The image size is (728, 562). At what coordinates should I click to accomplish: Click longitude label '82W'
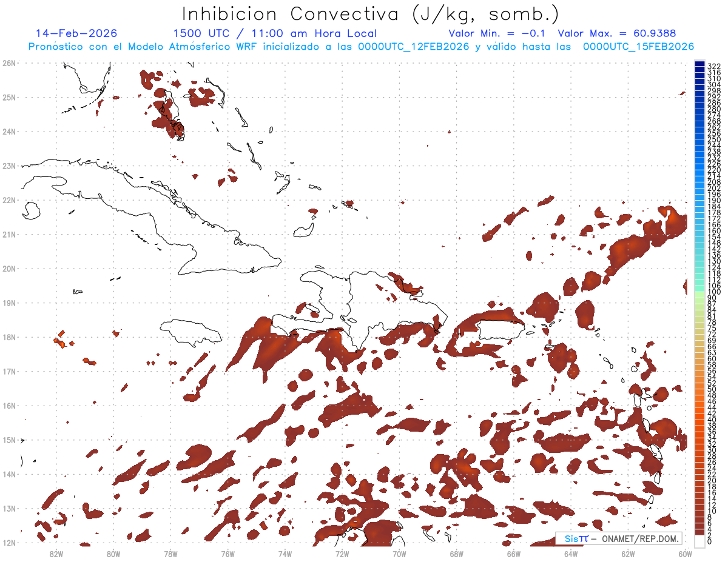tap(56, 554)
